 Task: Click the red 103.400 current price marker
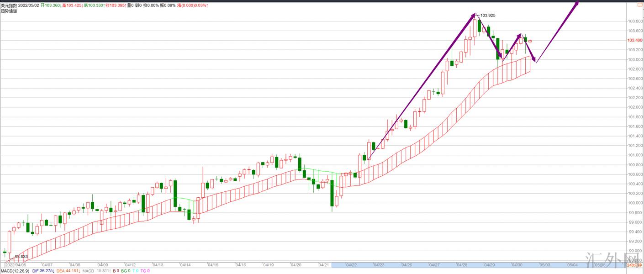pos(634,40)
